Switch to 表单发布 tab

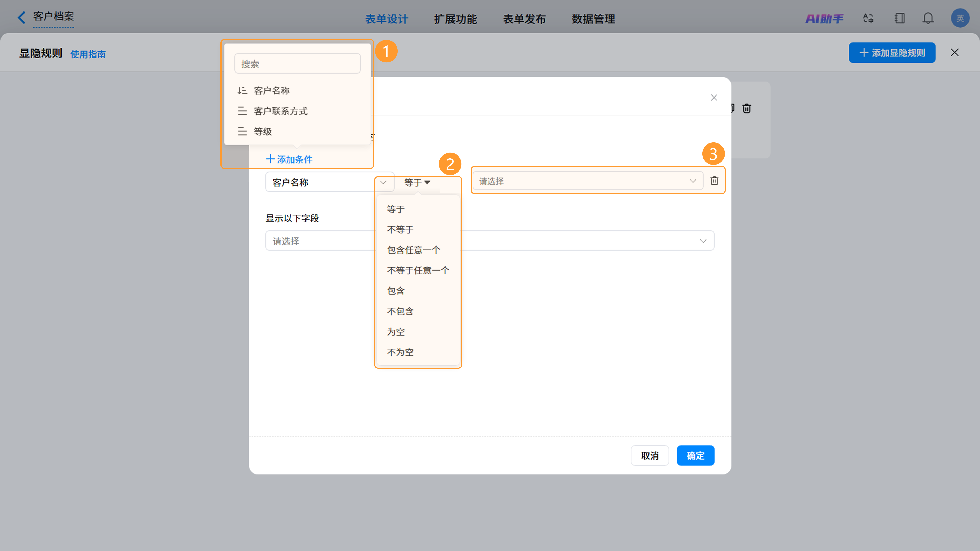pyautogui.click(x=524, y=19)
